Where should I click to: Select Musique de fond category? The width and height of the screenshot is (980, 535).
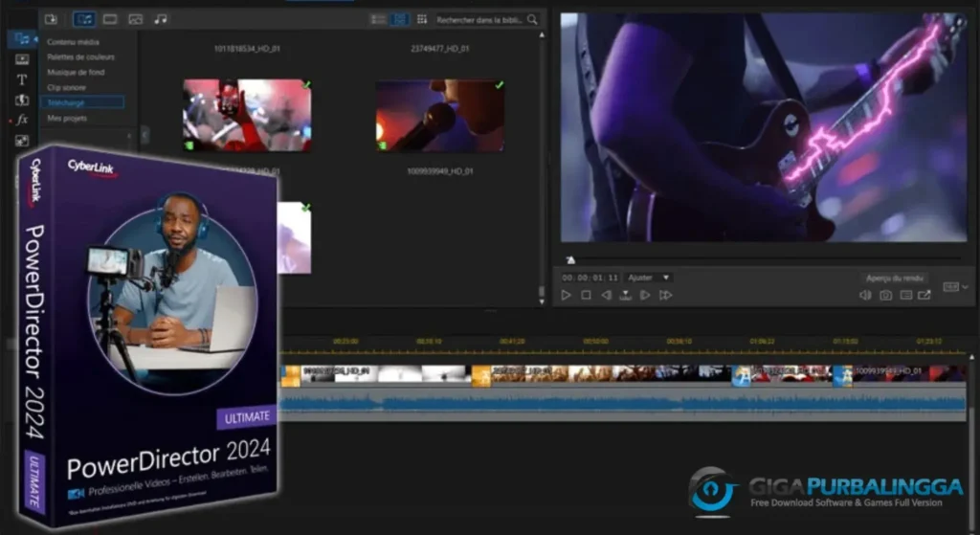coord(76,72)
